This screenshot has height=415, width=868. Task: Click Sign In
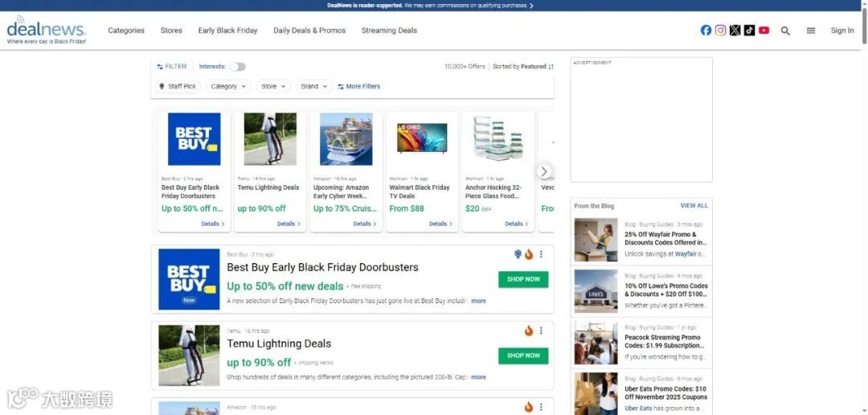pyautogui.click(x=842, y=31)
